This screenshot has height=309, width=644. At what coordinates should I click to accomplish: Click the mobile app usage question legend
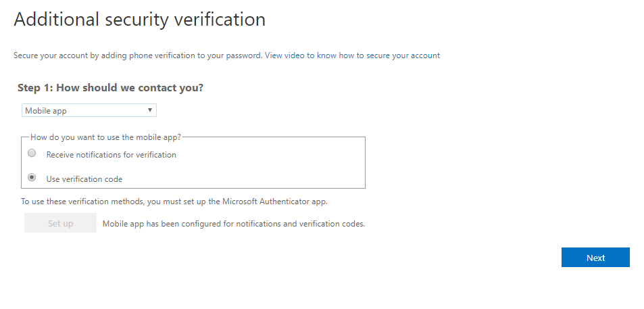tap(105, 137)
